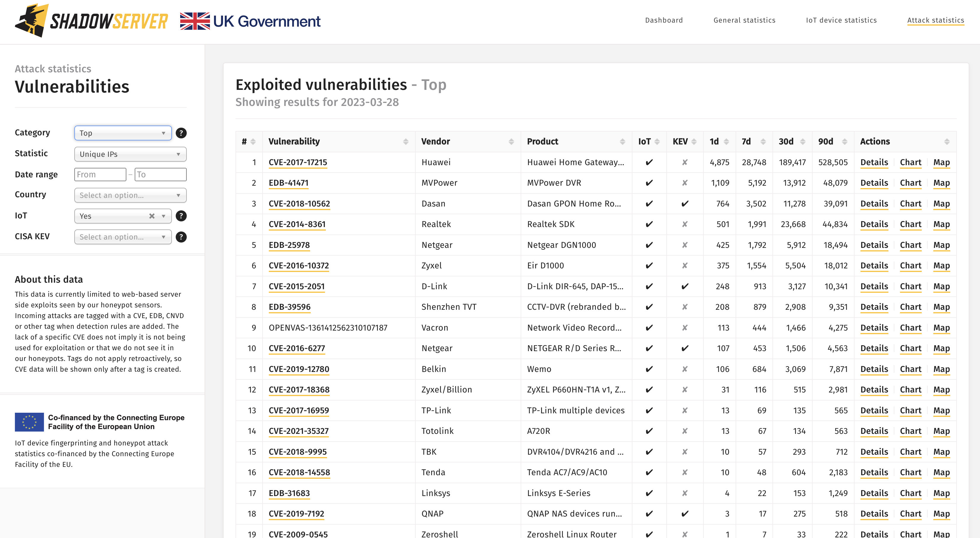980x538 pixels.
Task: Click KEV cross mark in EDB-41471 row
Action: [685, 183]
